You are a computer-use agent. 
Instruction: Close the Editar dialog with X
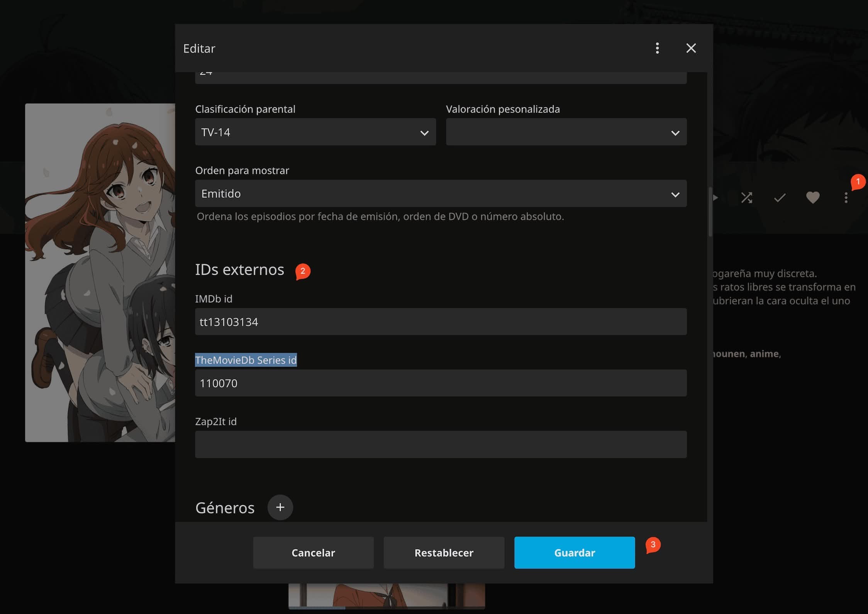[x=691, y=48]
